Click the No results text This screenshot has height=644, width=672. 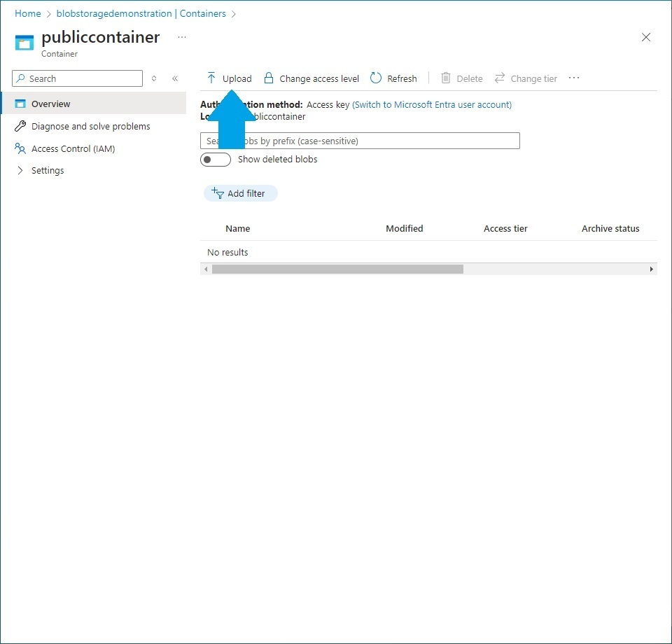227,253
